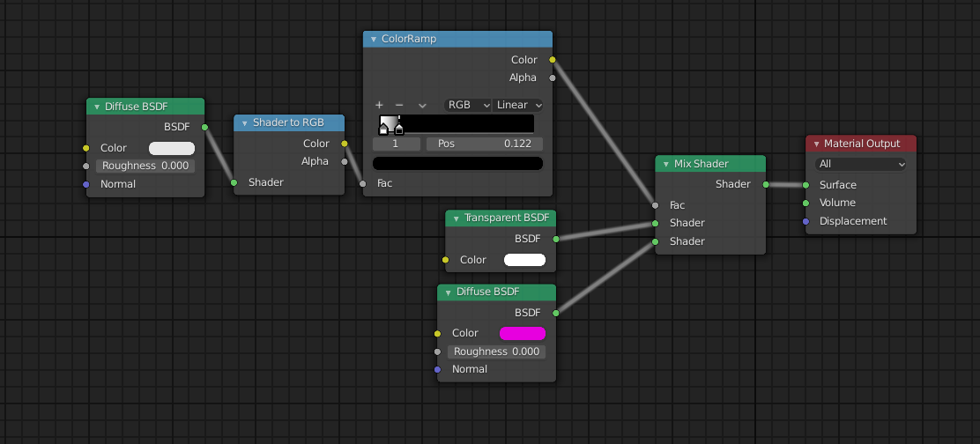Collapse the Mix Shader node

(x=665, y=164)
